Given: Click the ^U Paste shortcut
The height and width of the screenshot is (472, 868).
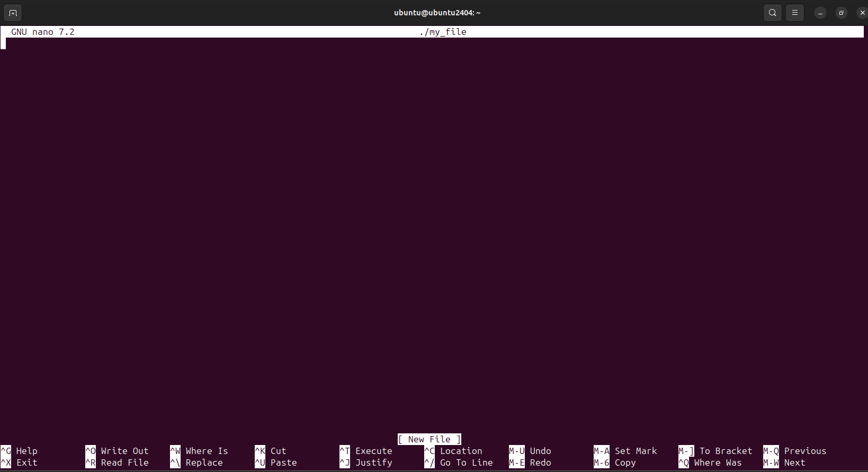Looking at the screenshot, I should tap(276, 462).
